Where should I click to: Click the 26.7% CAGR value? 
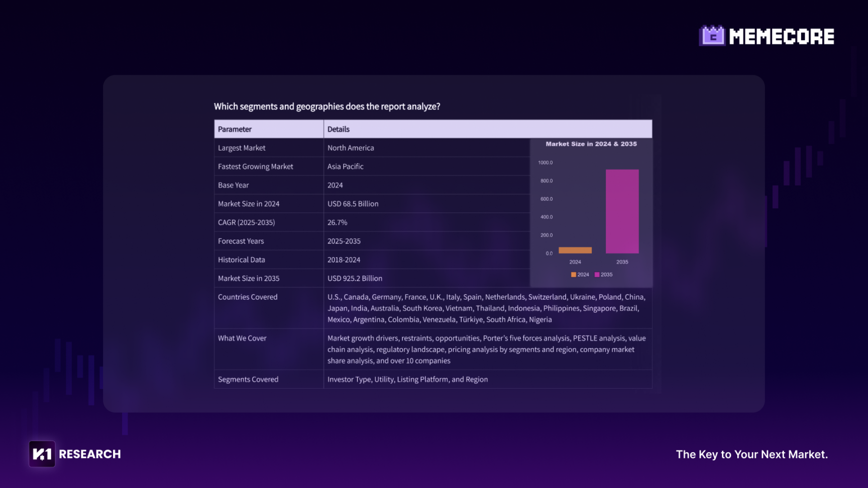(337, 222)
